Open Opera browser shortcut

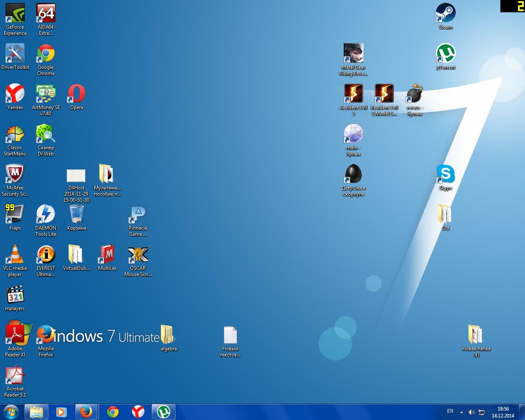(x=77, y=97)
